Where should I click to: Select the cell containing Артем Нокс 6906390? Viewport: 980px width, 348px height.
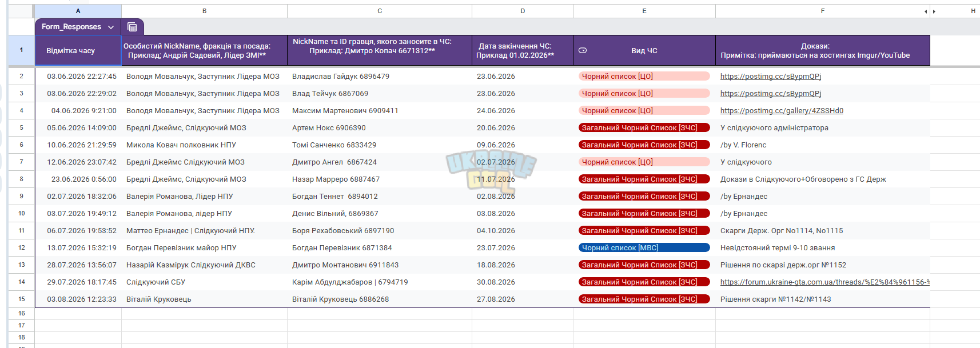pyautogui.click(x=380, y=127)
